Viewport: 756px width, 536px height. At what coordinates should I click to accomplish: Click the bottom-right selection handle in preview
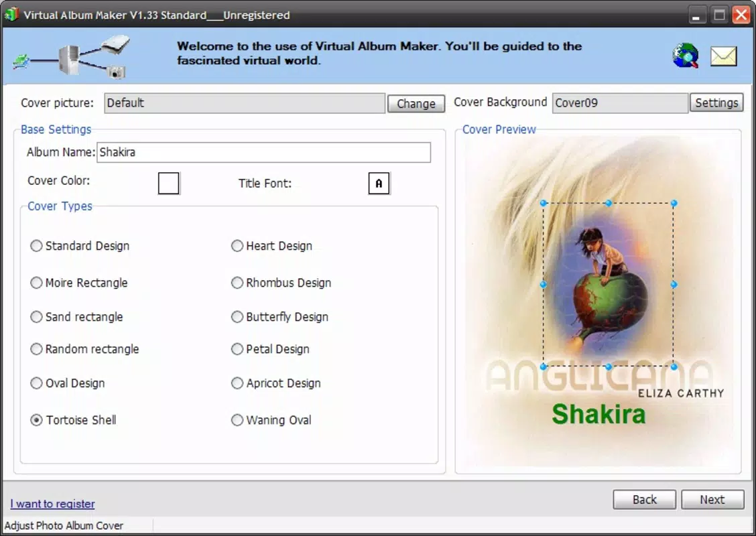tap(674, 366)
